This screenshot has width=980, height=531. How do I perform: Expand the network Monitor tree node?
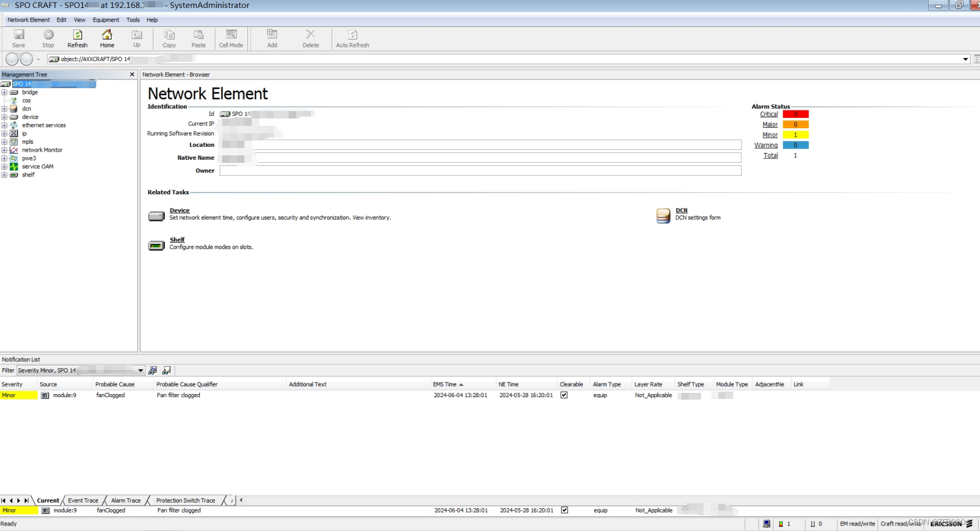point(4,150)
